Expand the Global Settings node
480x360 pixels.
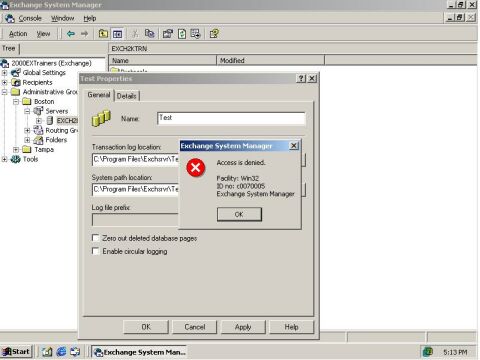4,72
